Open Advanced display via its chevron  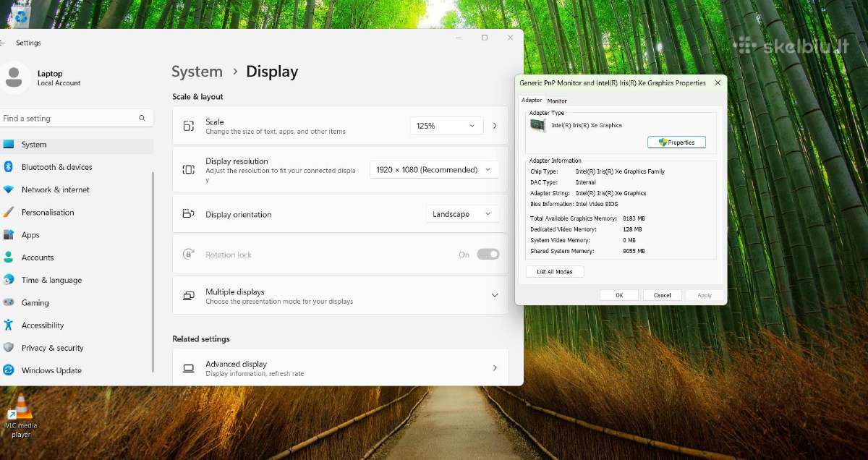point(495,368)
